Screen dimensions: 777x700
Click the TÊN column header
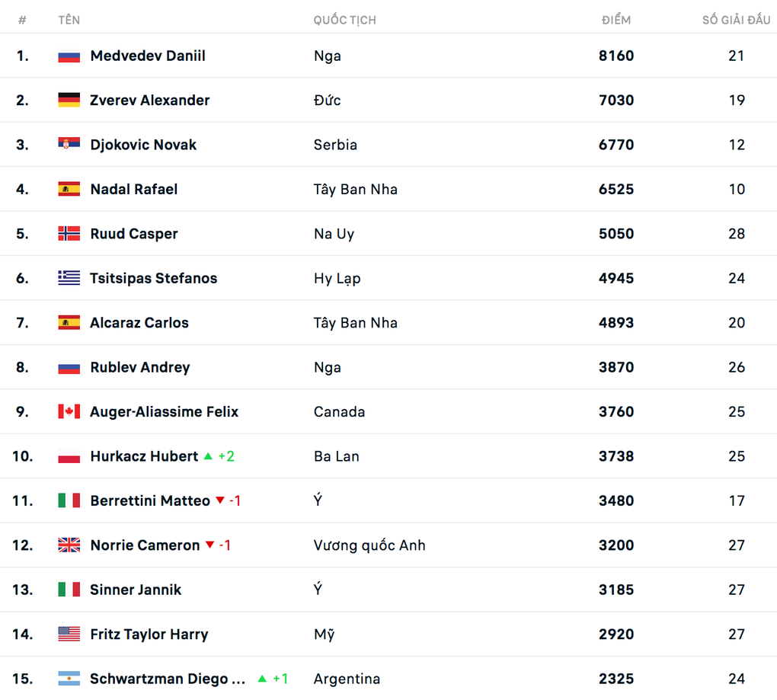coord(69,20)
